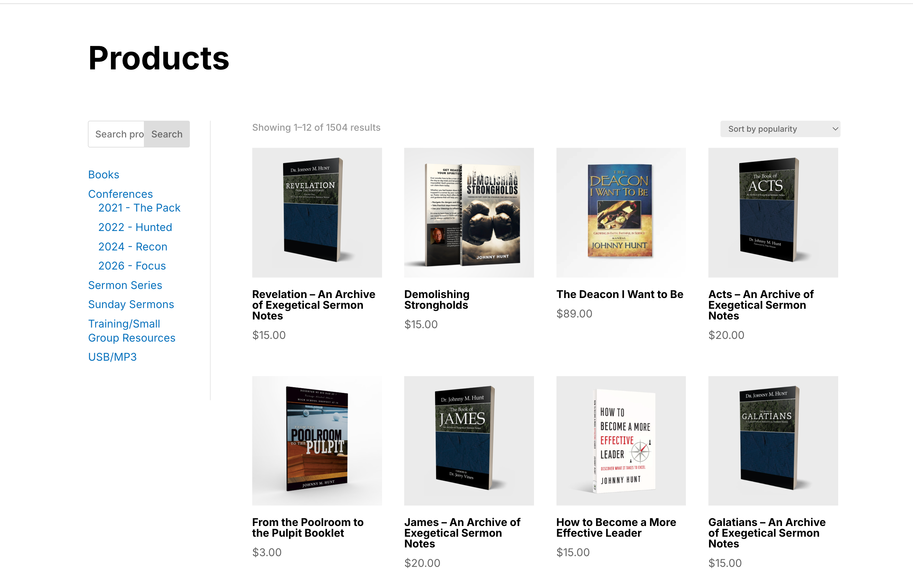Open Training/Small Group Resources category
This screenshot has height=588, width=913.
(x=131, y=331)
